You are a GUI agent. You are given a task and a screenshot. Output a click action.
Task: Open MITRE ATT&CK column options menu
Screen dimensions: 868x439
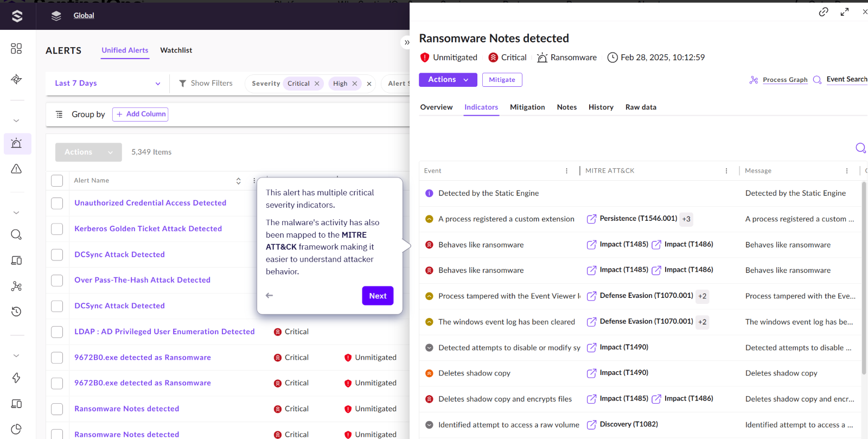coord(726,171)
